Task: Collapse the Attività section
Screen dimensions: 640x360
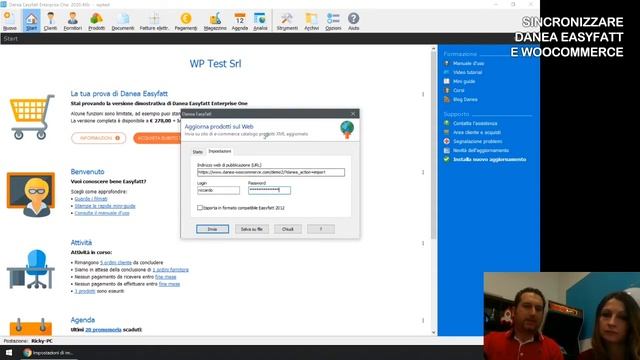Action: click(423, 243)
